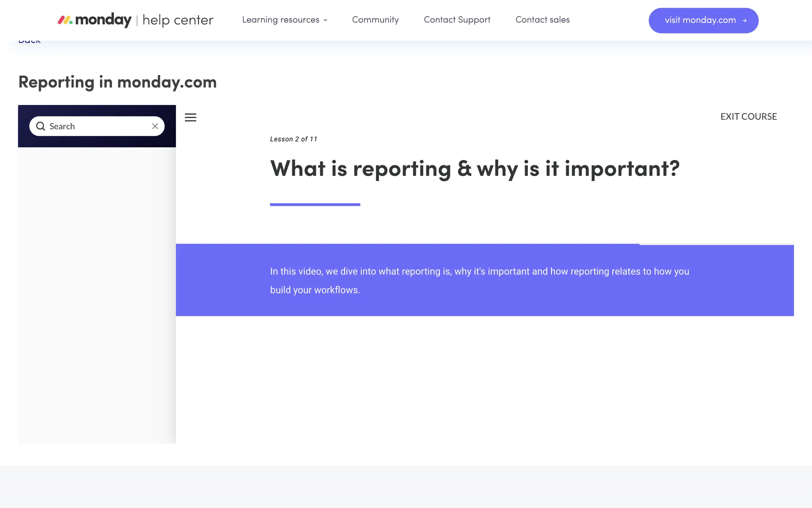Click the Lesson 2 of 11 label
Screen dimensions: 812x508
(294, 139)
